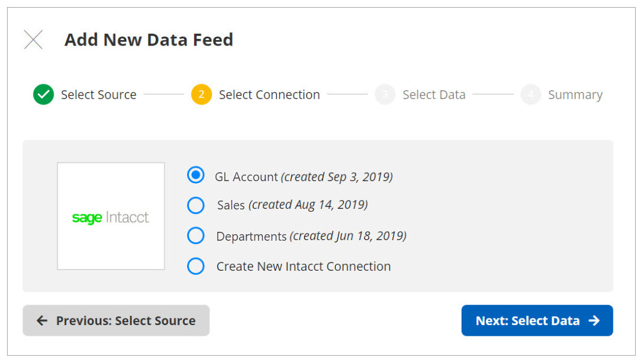
Task: Click the yellow step 2 circle
Action: point(201,94)
